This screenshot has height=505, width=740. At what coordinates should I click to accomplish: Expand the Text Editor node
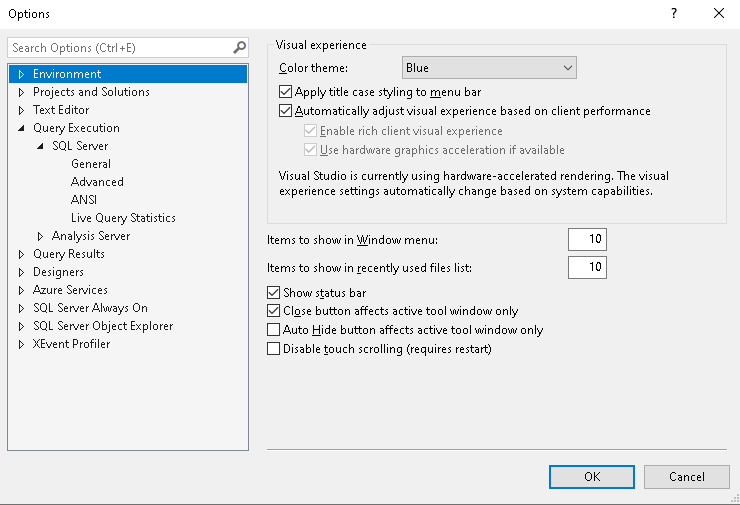21,110
